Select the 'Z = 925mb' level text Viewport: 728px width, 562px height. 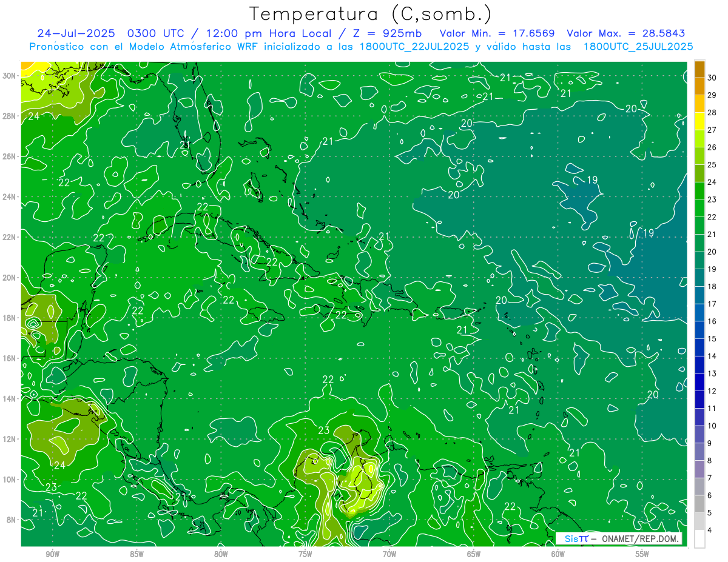388,33
